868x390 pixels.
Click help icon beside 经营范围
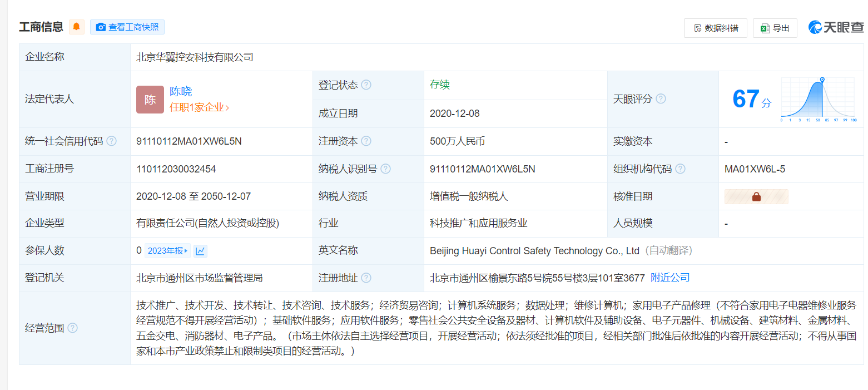click(72, 328)
